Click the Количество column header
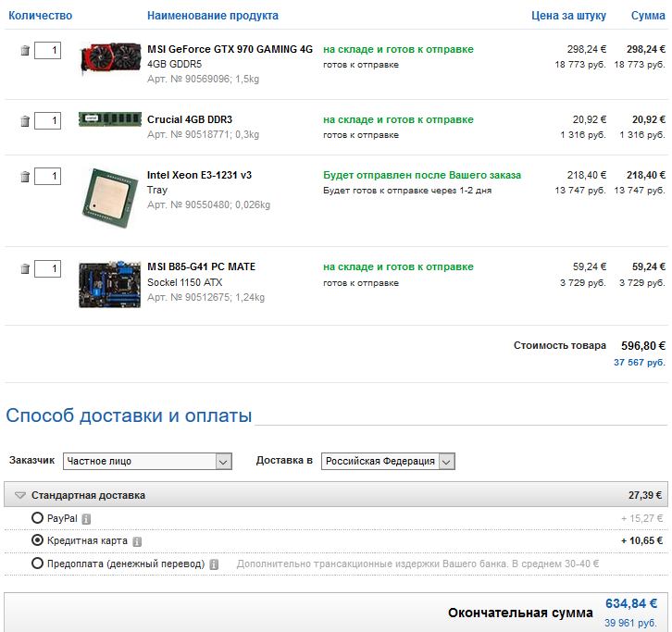 click(x=41, y=16)
